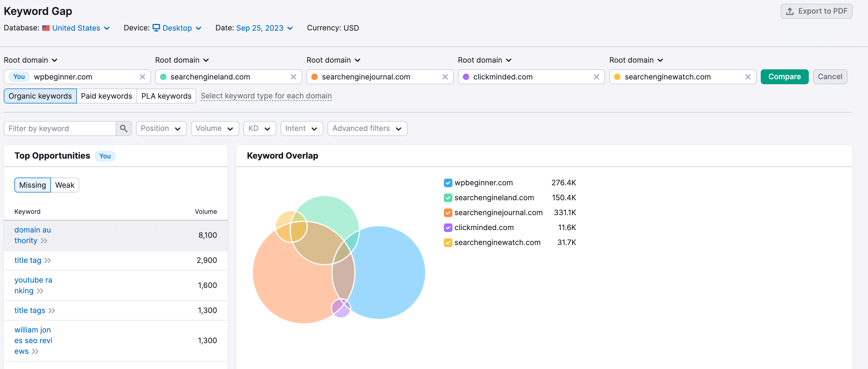
Task: Uncheck wpbeginner.com in Keyword Overlap legend
Action: pyautogui.click(x=448, y=183)
